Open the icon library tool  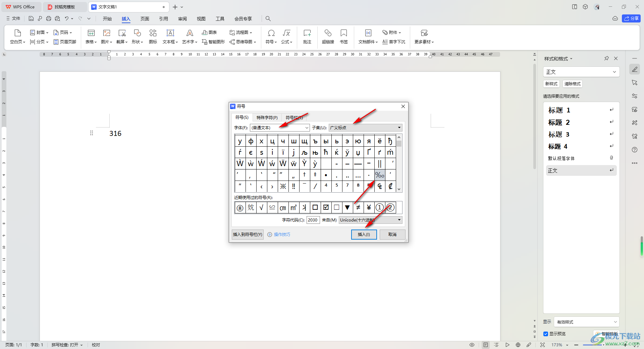tap(153, 37)
